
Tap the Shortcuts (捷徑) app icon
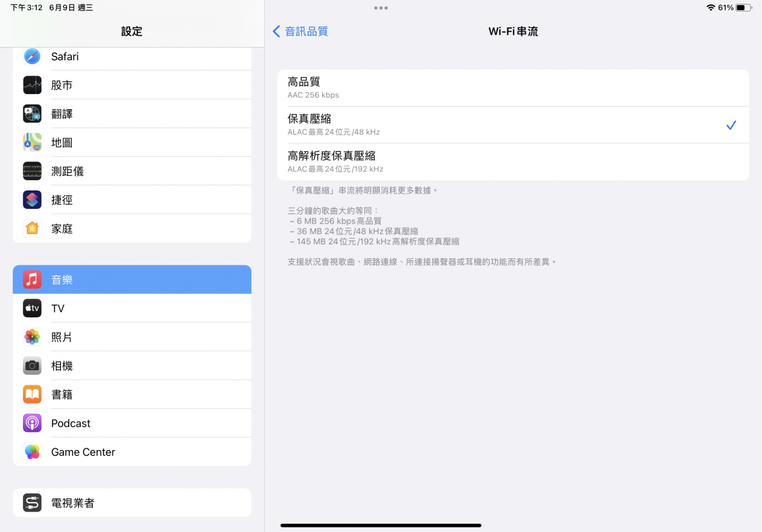(x=32, y=200)
